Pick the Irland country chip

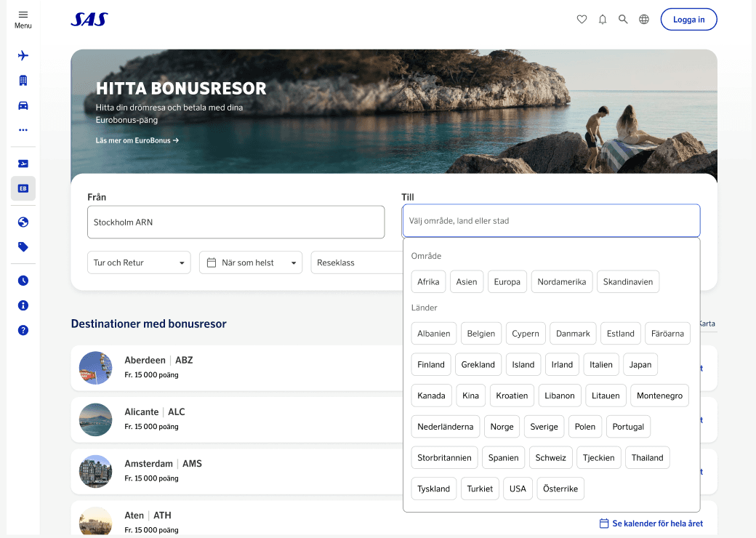(x=562, y=365)
